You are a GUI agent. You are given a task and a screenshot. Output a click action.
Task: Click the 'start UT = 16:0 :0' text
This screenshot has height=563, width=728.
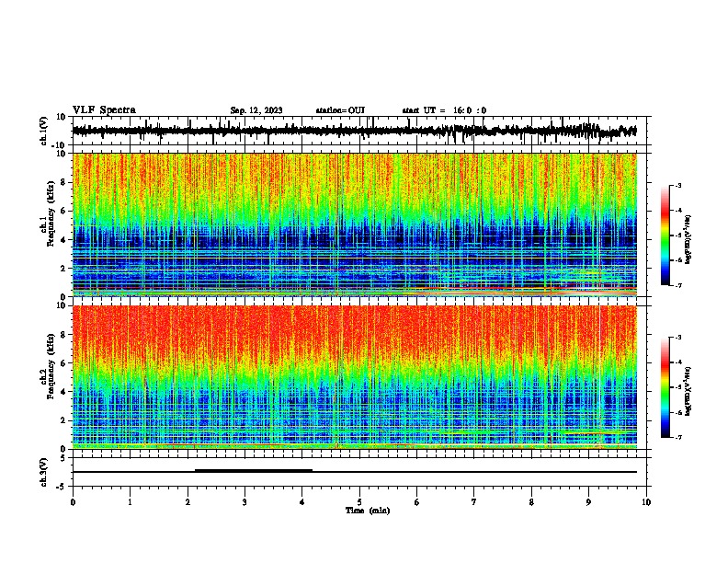coord(444,110)
